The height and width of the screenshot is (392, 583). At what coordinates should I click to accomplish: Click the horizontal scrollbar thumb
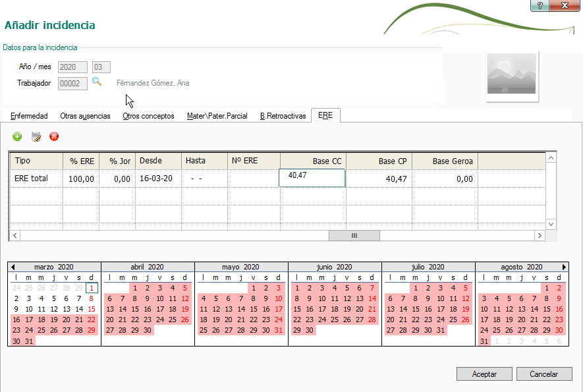pyautogui.click(x=354, y=235)
